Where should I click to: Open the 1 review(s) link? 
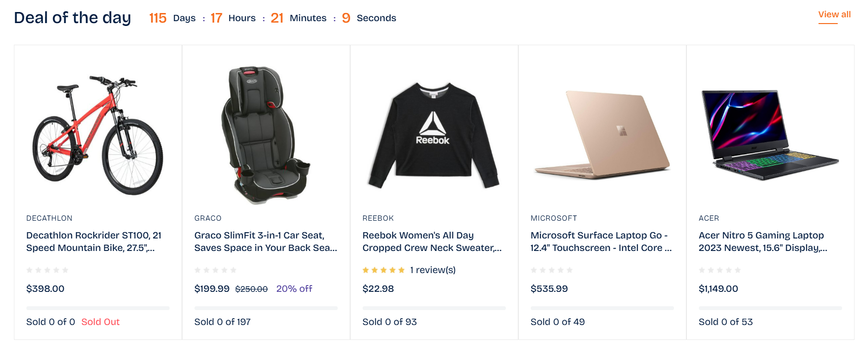tap(433, 270)
